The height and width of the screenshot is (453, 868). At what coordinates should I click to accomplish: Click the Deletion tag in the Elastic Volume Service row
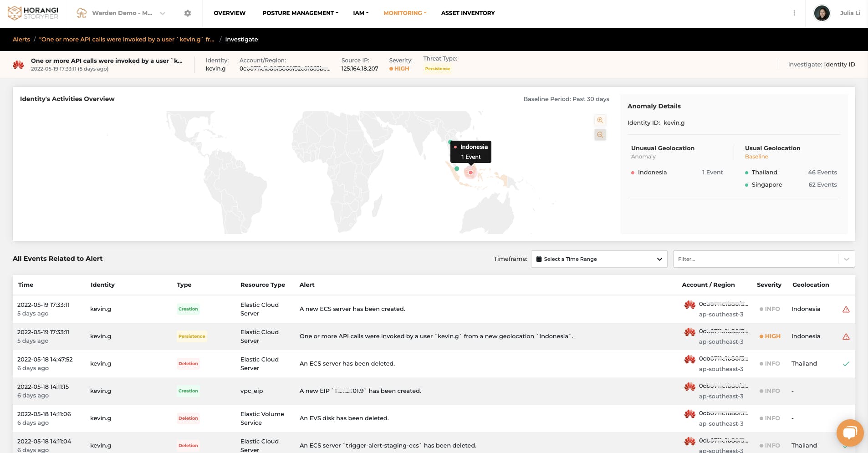188,418
